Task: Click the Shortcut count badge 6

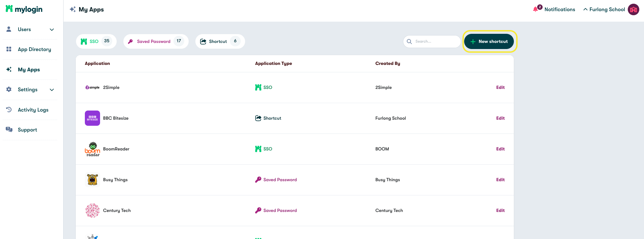Action: click(235, 41)
